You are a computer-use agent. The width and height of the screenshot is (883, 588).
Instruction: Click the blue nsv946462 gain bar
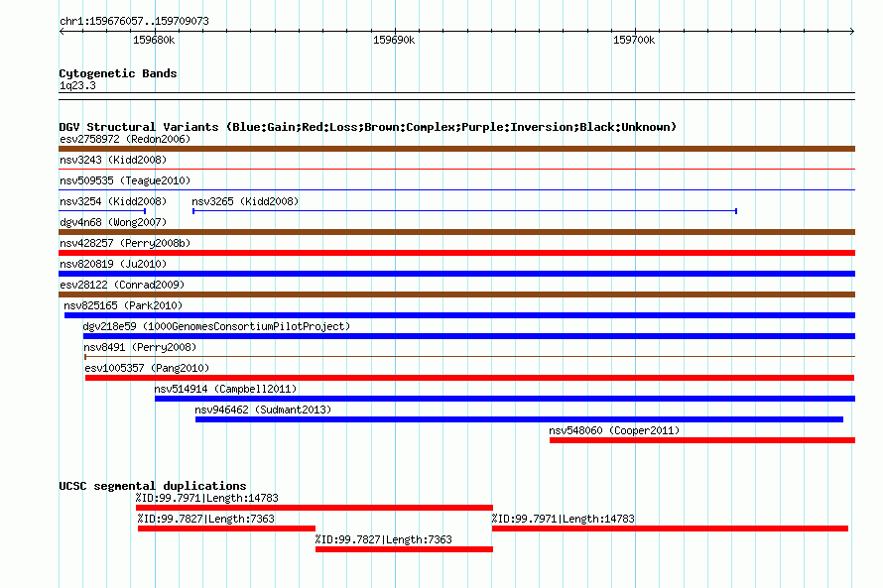click(x=519, y=419)
